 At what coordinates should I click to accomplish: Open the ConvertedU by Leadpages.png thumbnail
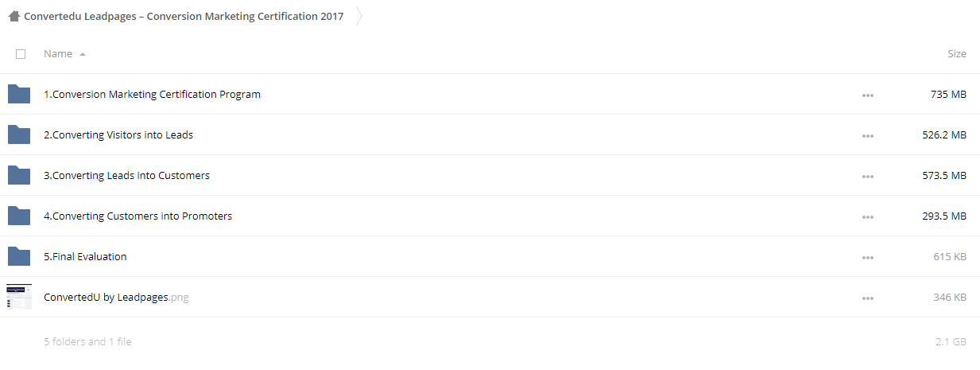(19, 297)
